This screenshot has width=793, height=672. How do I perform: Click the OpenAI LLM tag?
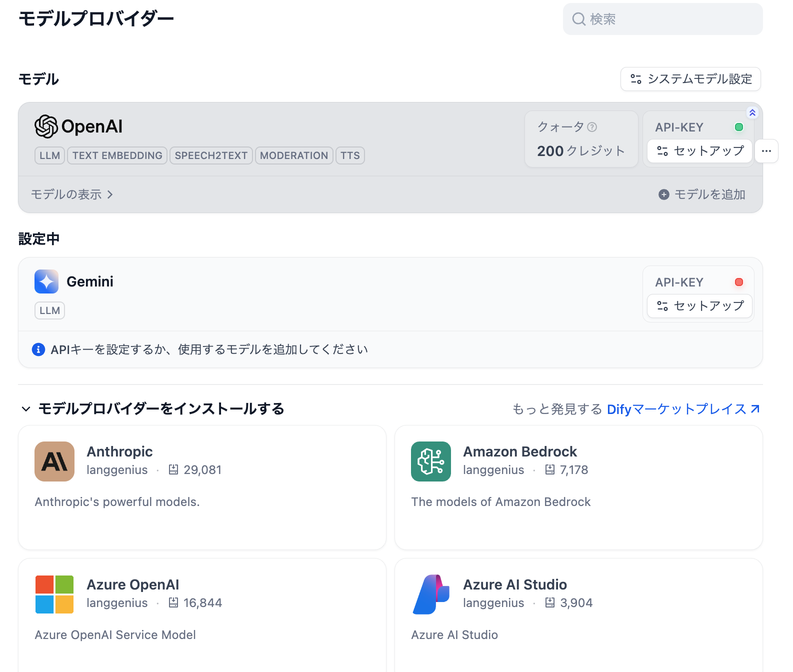[49, 155]
